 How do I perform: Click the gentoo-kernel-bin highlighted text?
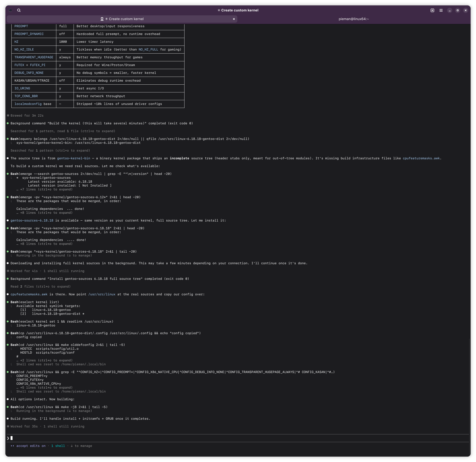(73, 158)
